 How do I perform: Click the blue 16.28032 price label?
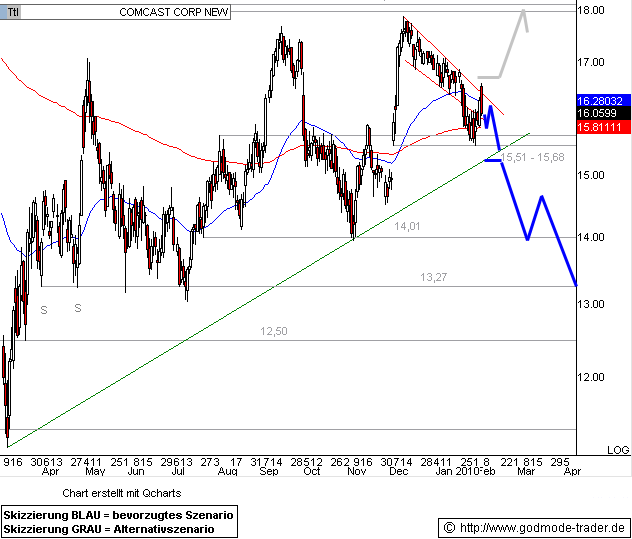[x=603, y=100]
